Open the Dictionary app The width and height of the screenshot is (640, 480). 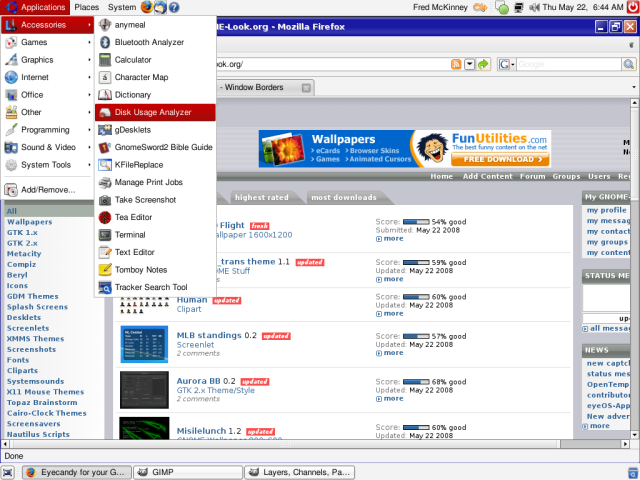coord(155,95)
